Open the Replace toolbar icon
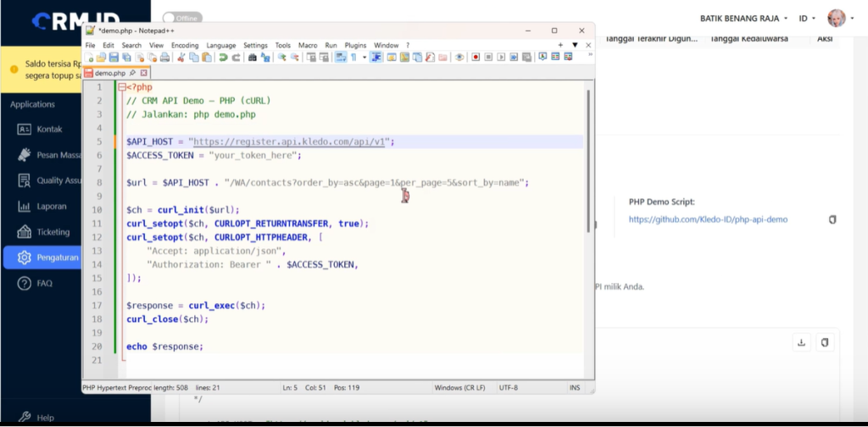Viewport: 868px width, 427px height. [265, 57]
